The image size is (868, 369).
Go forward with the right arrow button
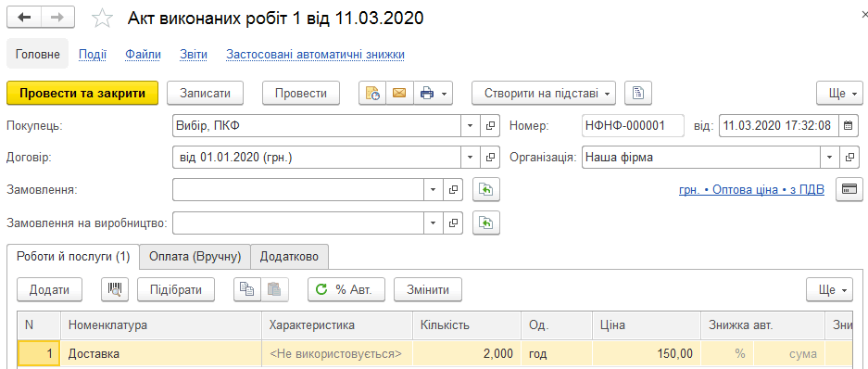click(57, 18)
